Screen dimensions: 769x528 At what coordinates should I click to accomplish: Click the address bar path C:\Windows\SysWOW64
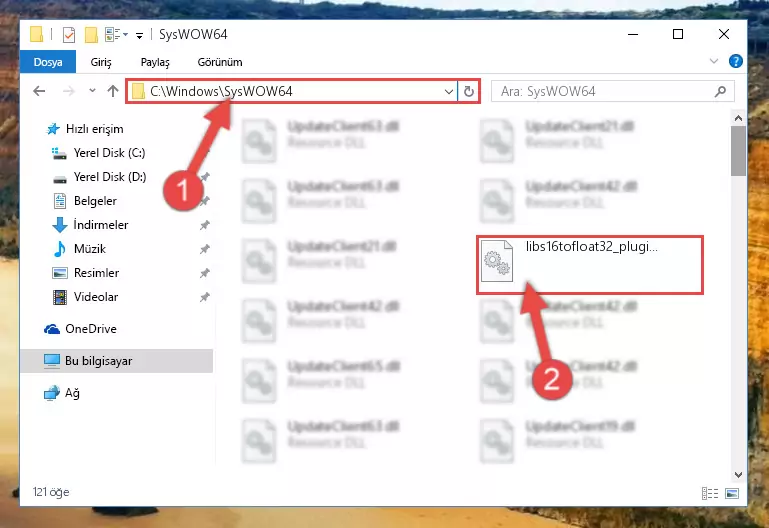tap(221, 91)
